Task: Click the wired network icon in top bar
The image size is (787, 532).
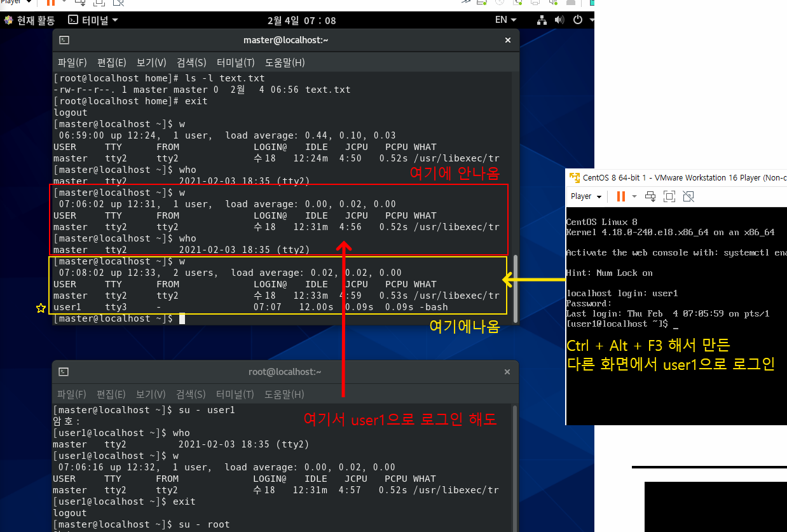Action: (542, 20)
